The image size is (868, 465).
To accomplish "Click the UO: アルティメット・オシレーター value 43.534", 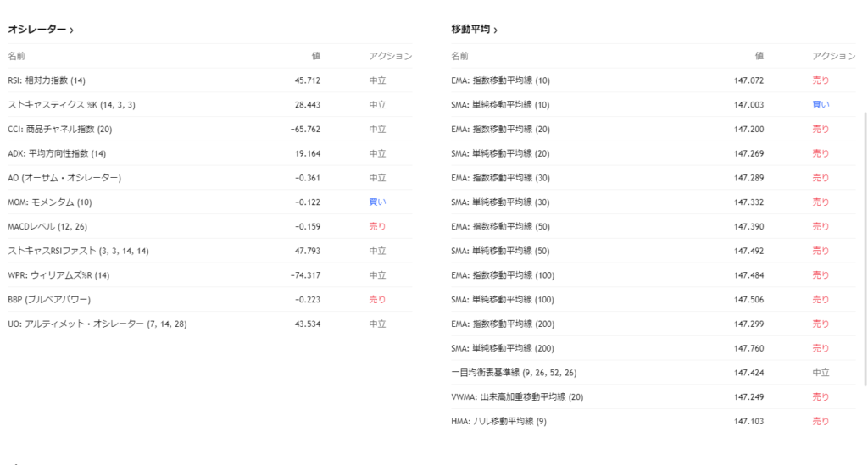I will click(307, 324).
